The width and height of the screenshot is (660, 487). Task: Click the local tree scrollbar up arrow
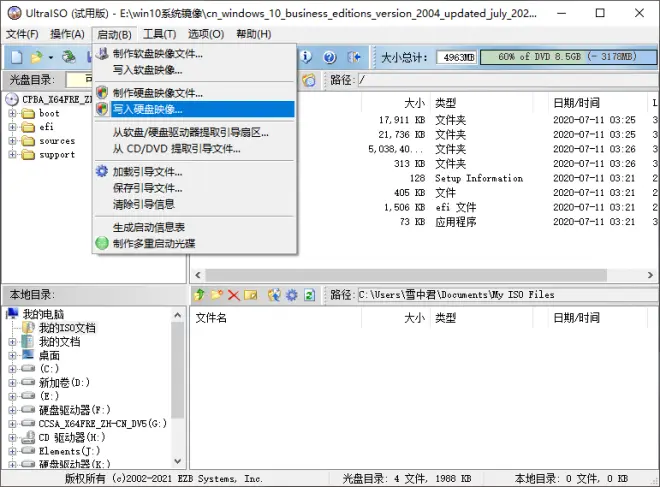(x=178, y=315)
